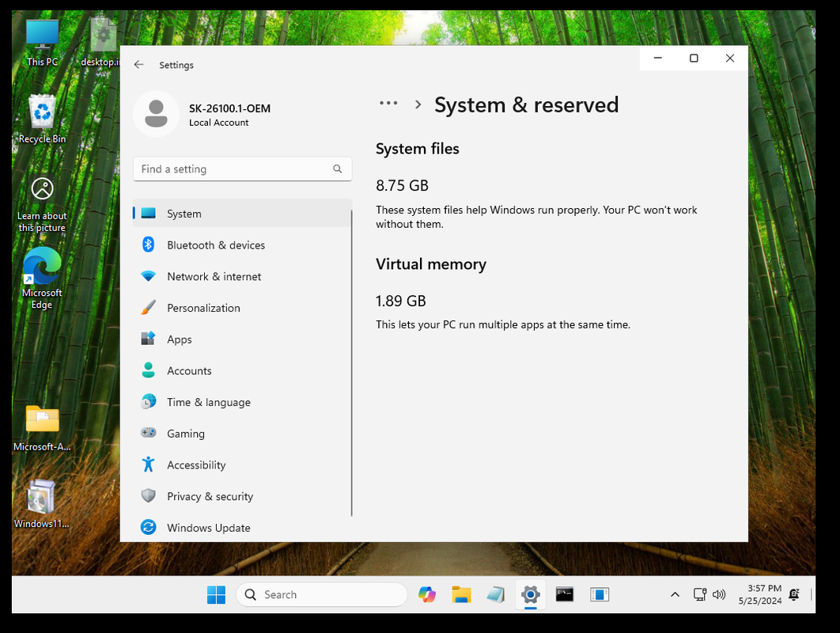Click the Local Account label
Viewport: 840px width, 633px height.
point(218,123)
